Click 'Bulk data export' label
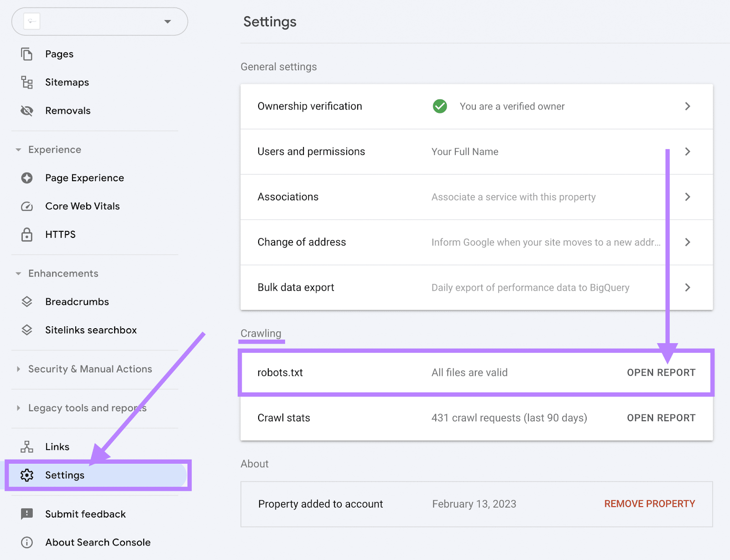The width and height of the screenshot is (730, 560). (296, 287)
